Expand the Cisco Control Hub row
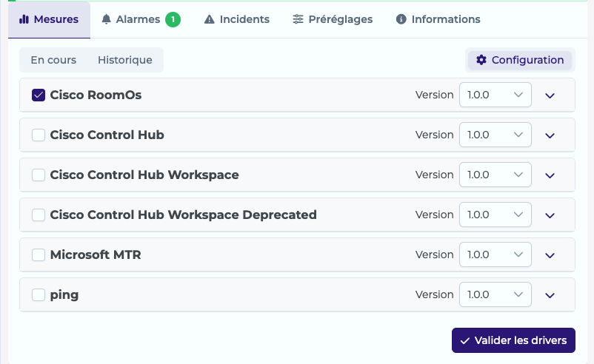The height and width of the screenshot is (364, 594). [x=550, y=135]
